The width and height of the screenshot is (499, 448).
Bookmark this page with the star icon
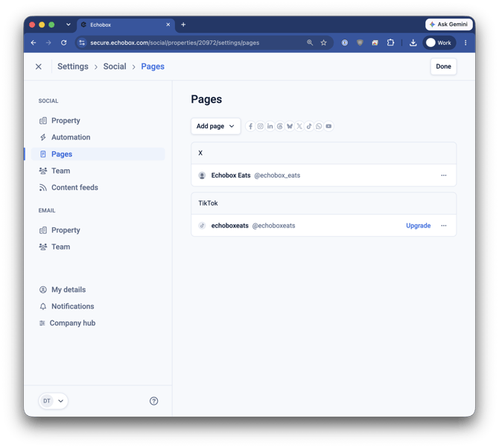pyautogui.click(x=324, y=42)
